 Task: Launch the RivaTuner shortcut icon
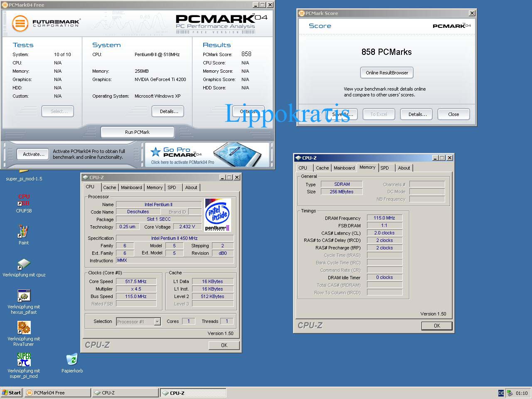tap(24, 333)
